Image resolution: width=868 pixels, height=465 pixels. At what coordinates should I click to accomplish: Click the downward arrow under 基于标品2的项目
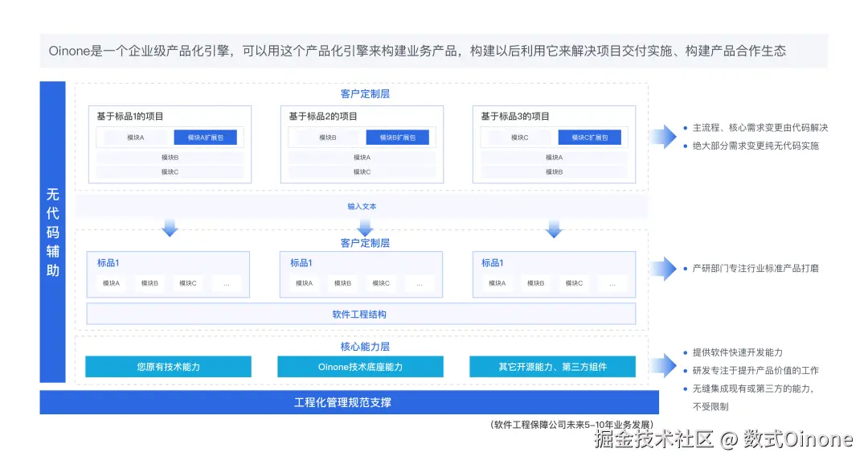tap(364, 228)
